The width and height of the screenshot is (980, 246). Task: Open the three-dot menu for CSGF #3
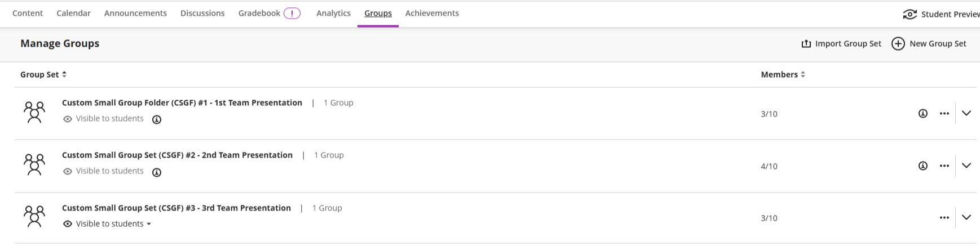(944, 218)
